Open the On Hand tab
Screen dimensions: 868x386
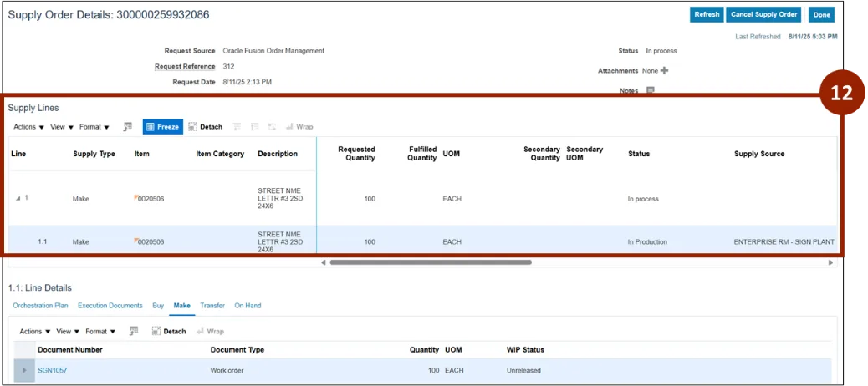coord(248,306)
